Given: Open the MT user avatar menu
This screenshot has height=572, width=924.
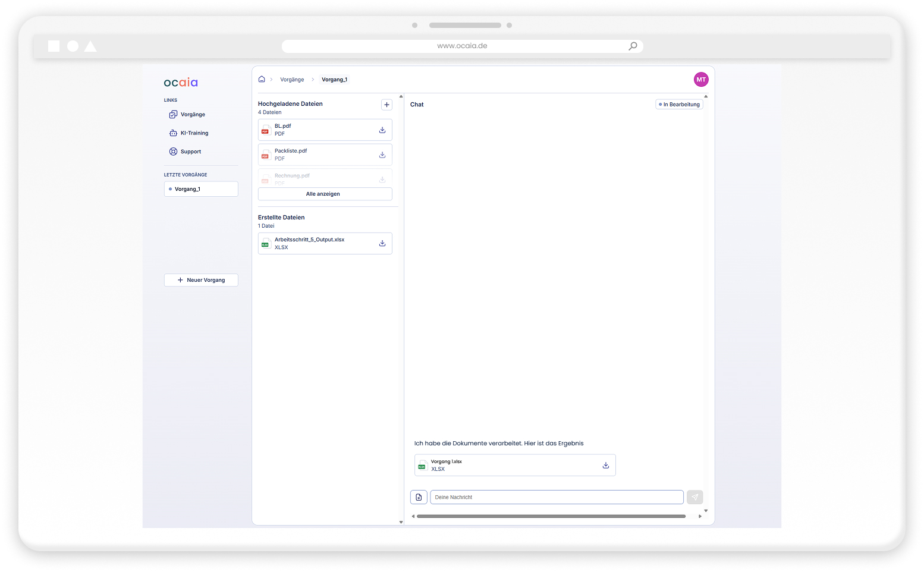Looking at the screenshot, I should click(701, 80).
